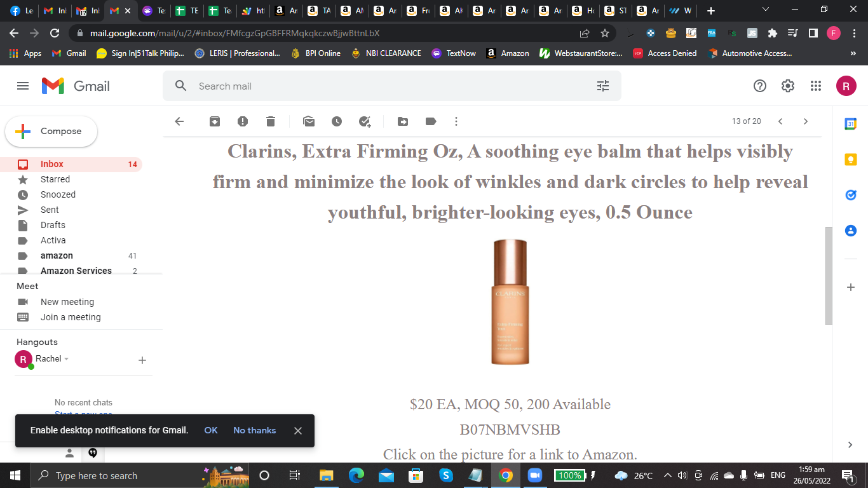Show hidden bookmarks overflow
868x488 pixels.
pos(853,53)
